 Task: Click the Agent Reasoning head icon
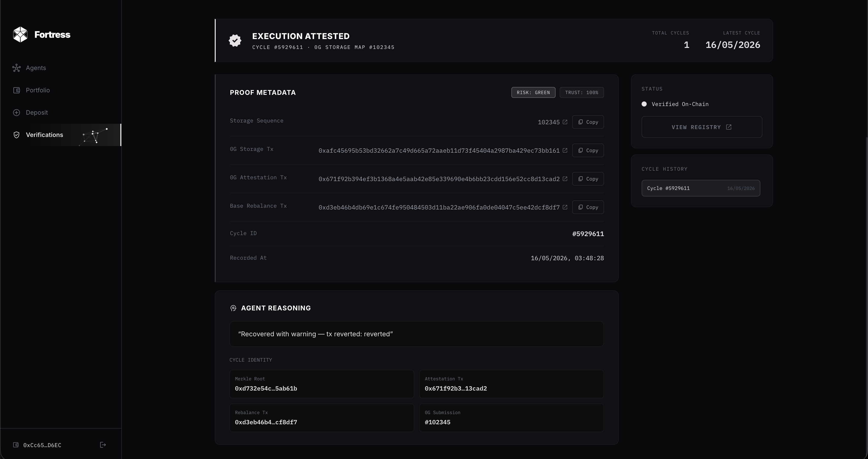coord(233,308)
